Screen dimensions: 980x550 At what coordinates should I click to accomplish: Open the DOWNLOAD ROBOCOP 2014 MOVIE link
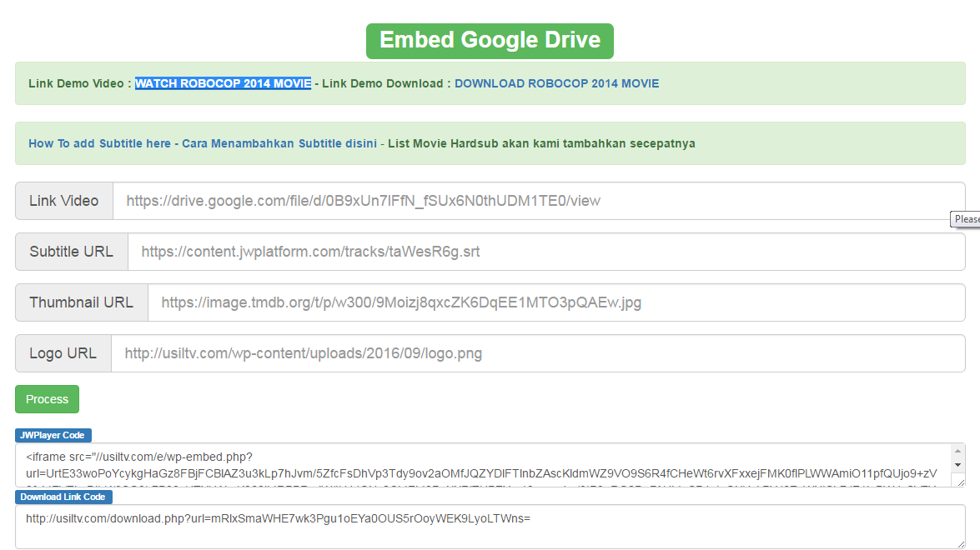coord(556,83)
